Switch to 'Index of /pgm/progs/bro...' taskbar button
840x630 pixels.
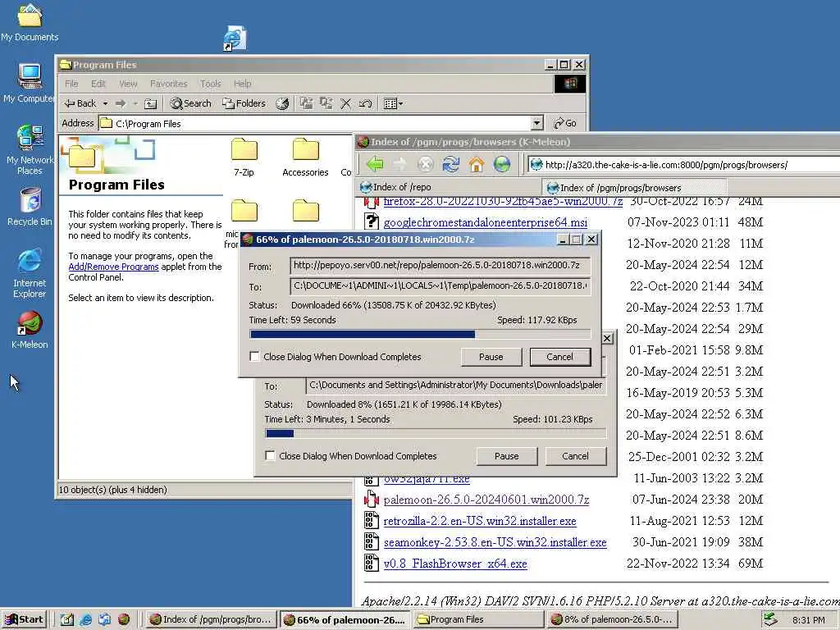(211, 619)
